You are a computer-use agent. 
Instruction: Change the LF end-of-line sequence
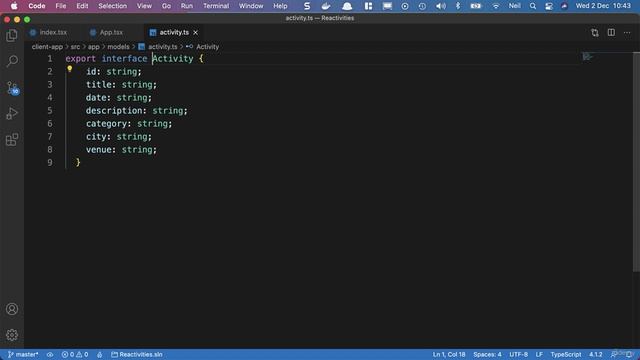(x=539, y=354)
